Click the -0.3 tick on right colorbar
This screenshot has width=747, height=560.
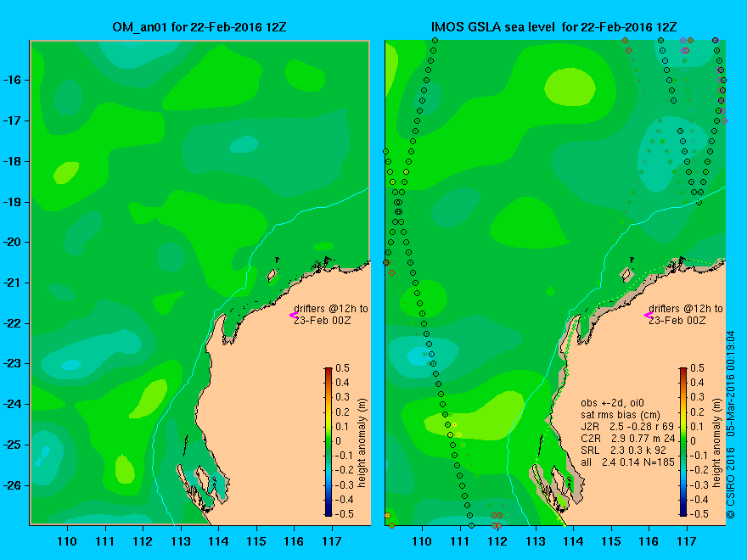(x=699, y=484)
